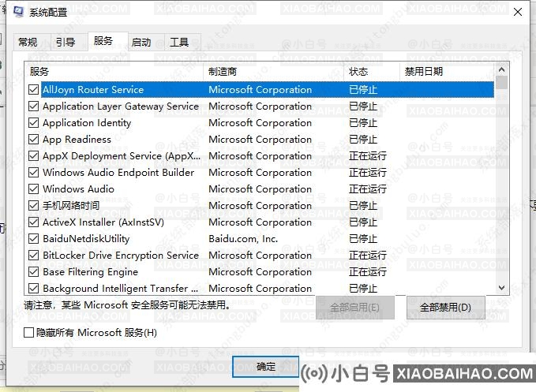Select Base Filtering Engine row text
536x392 pixels.
pos(90,272)
